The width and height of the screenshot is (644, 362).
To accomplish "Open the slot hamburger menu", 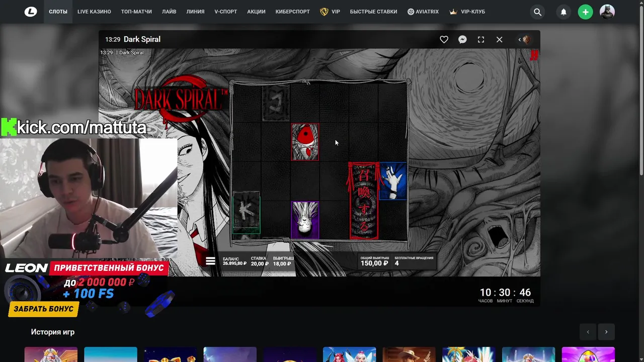I will click(x=210, y=260).
